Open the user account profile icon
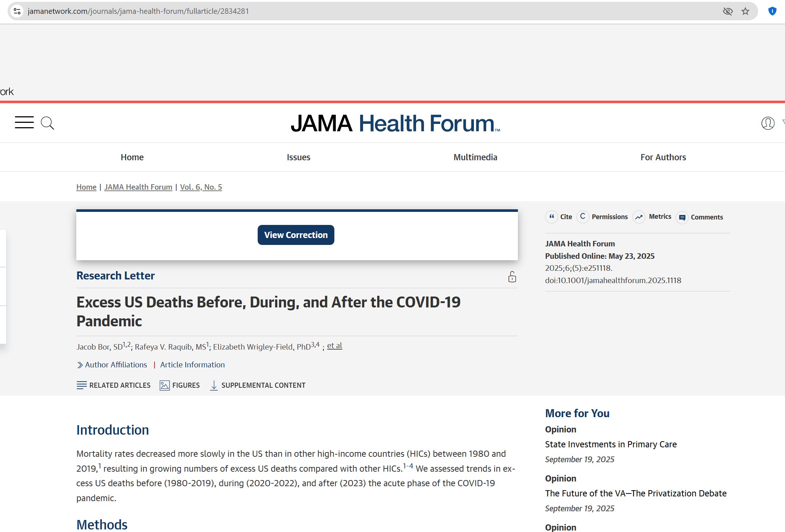The image size is (785, 532). 768,123
